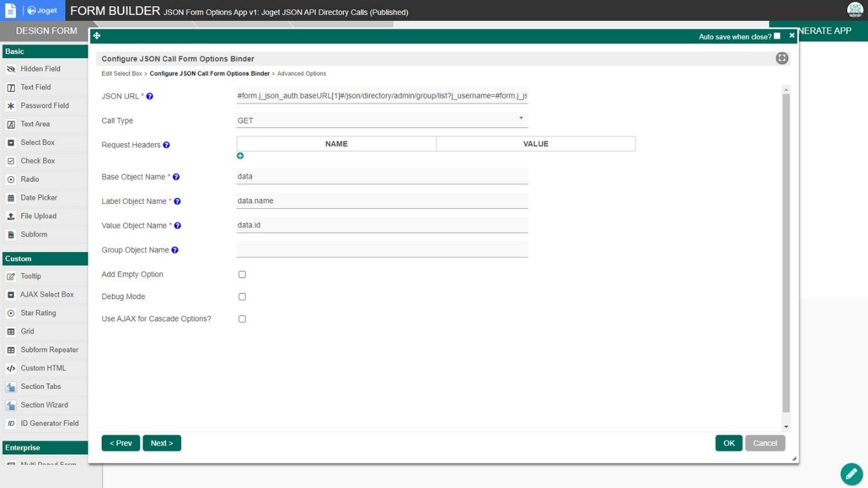The image size is (868, 488).
Task: Click the help icon beside Base Object Name
Action: pyautogui.click(x=176, y=177)
